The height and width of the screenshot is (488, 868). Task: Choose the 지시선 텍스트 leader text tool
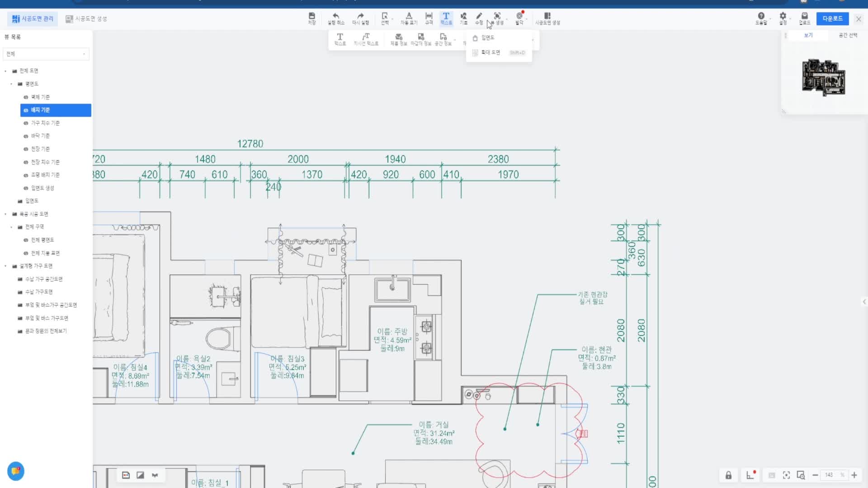[366, 39]
